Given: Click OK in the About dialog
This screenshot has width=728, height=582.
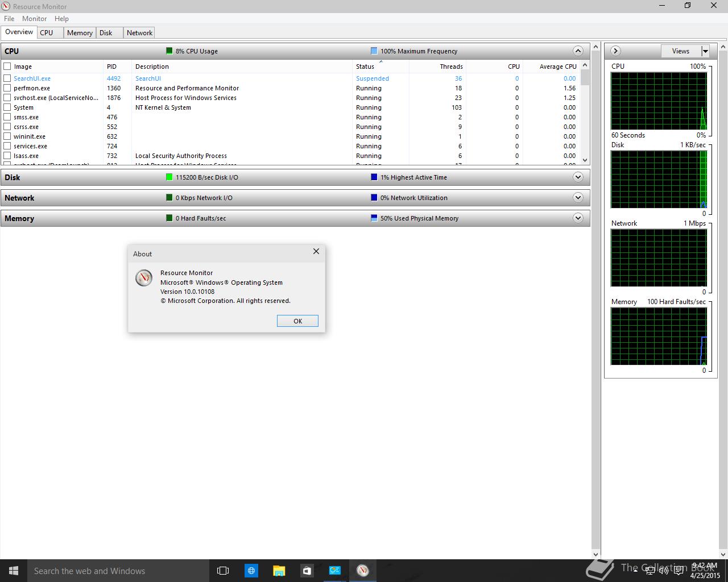Looking at the screenshot, I should click(x=297, y=321).
